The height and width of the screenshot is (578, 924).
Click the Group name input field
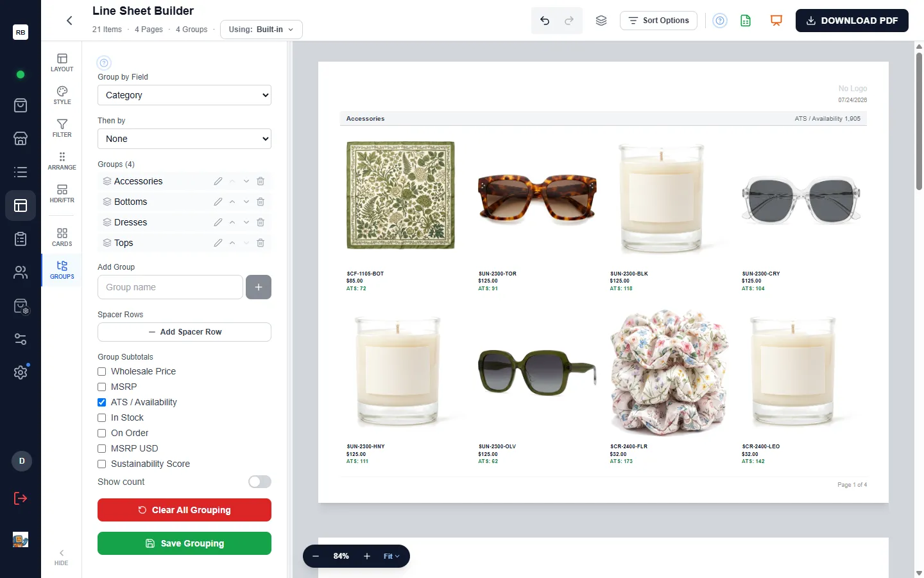170,287
